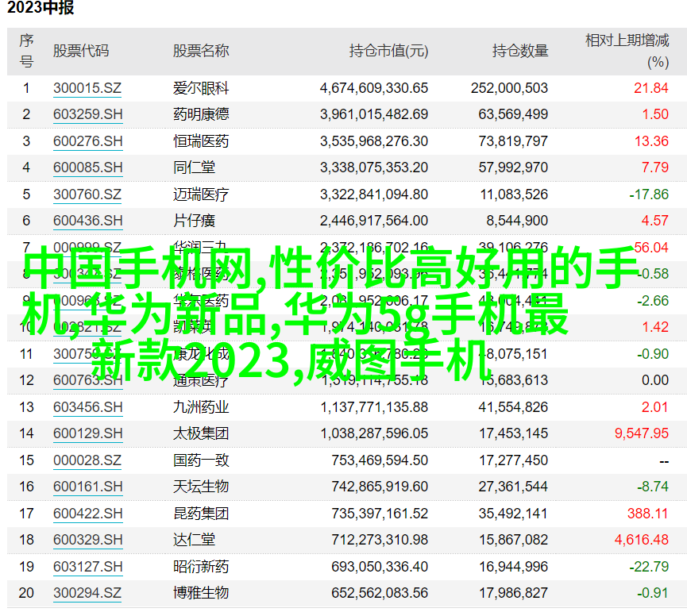The width and height of the screenshot is (687, 616).
Task: Select stock name 同仁堂
Action: click(x=194, y=167)
